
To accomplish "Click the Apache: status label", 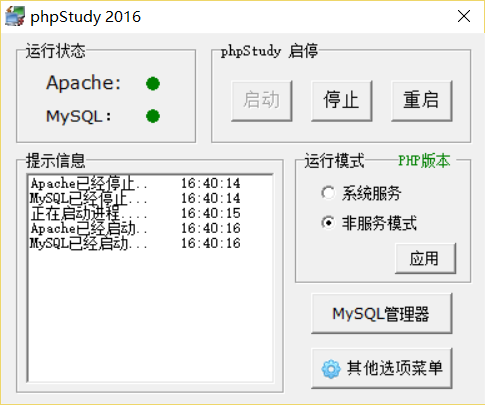I will (83, 83).
